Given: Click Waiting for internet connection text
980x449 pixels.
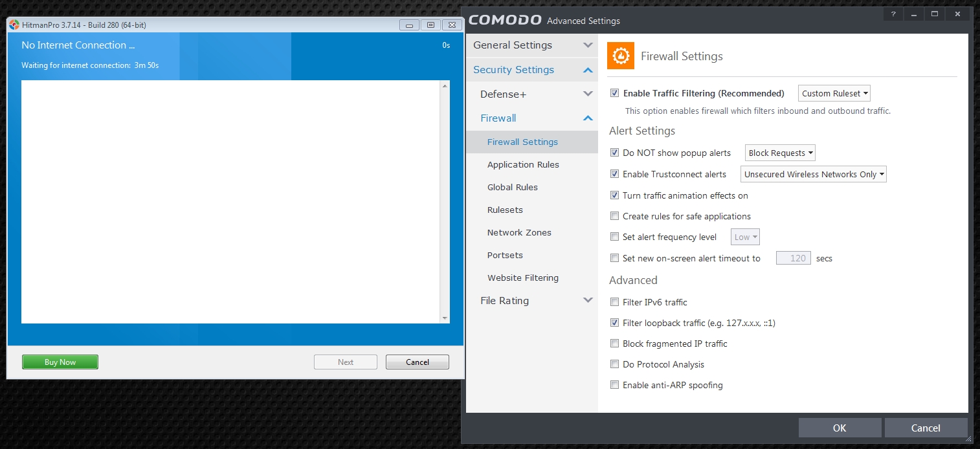Looking at the screenshot, I should coord(90,65).
